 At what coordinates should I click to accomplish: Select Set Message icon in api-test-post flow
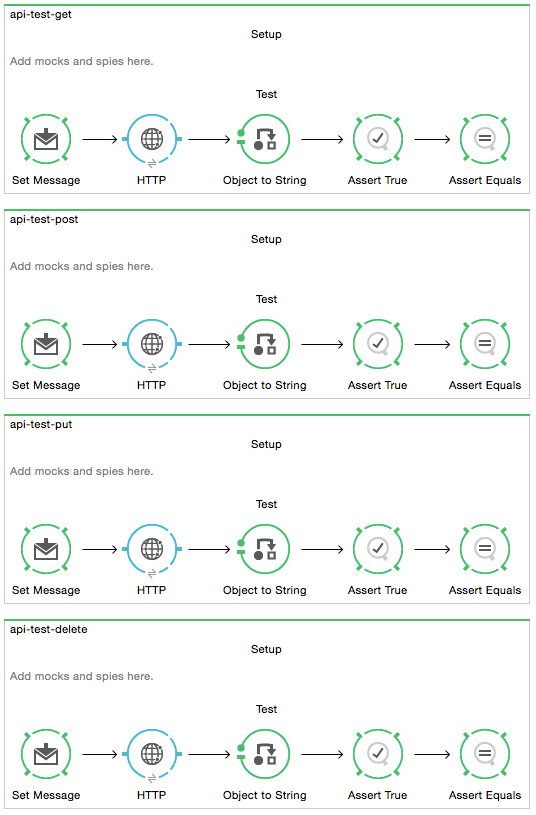[x=46, y=344]
